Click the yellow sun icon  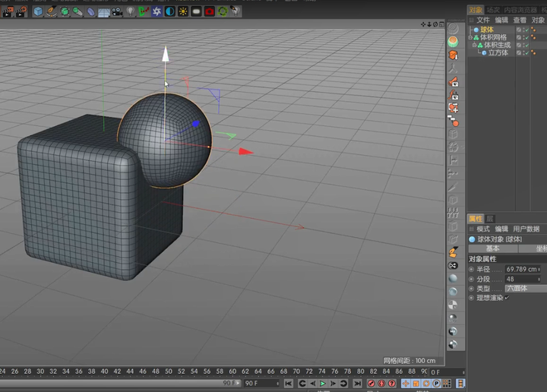click(x=183, y=11)
